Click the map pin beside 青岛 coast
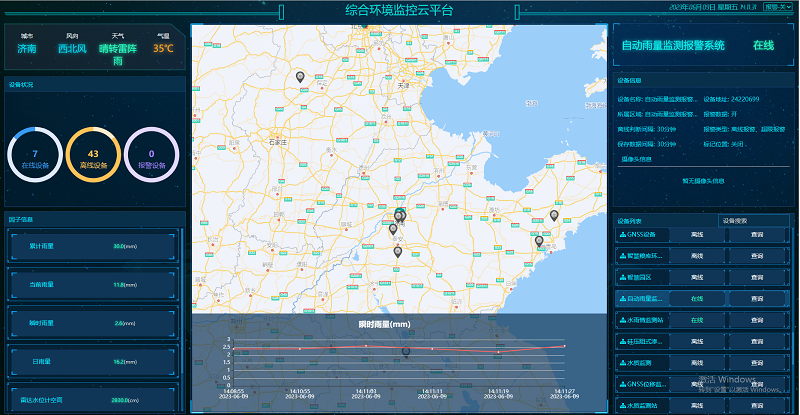Screen dimensions: 800x415 (539, 241)
